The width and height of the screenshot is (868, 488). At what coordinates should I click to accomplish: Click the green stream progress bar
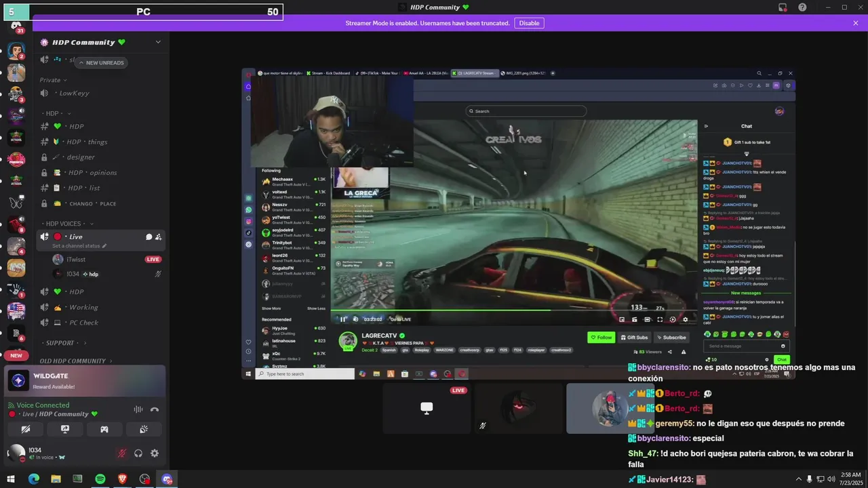click(441, 310)
